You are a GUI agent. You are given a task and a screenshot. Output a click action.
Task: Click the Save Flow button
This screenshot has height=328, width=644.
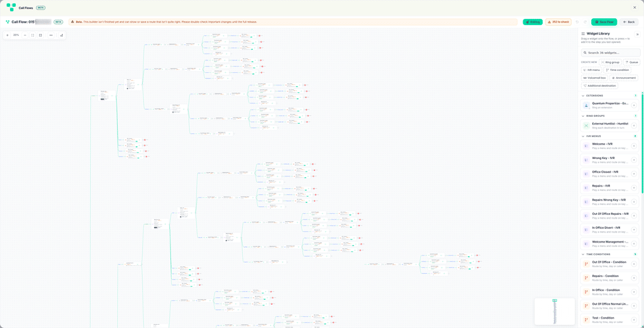(604, 22)
